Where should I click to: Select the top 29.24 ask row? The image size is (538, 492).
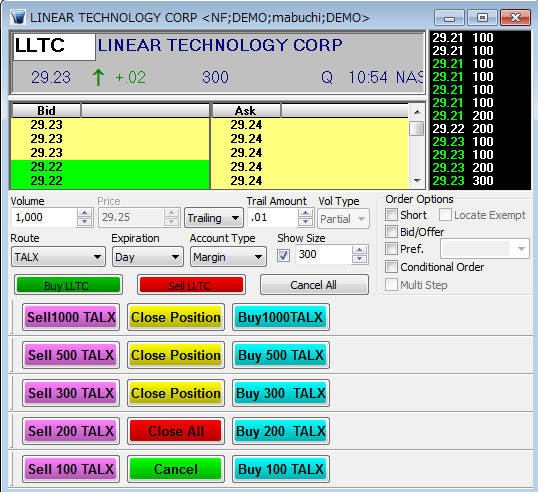309,125
